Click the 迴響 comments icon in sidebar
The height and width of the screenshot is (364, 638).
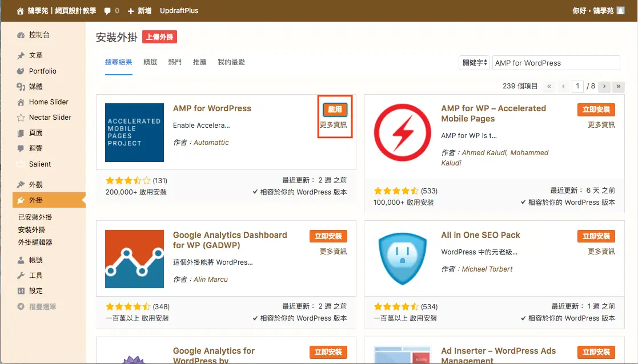21,148
